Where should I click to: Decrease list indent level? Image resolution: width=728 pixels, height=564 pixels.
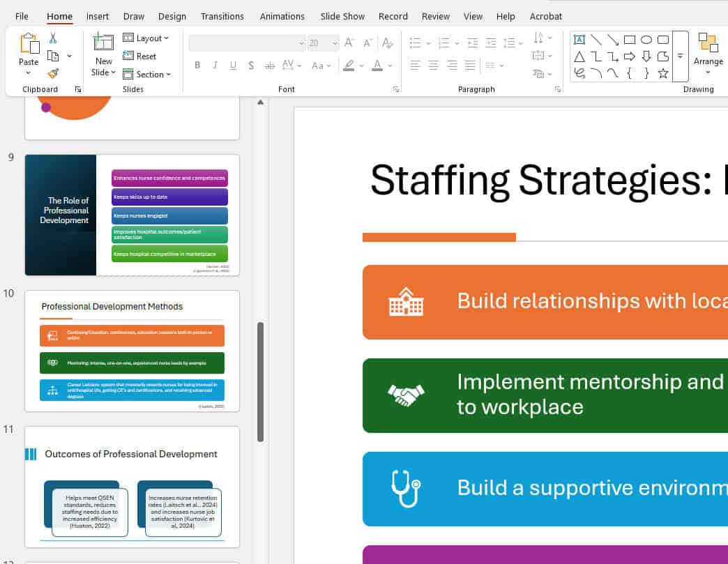tap(473, 43)
